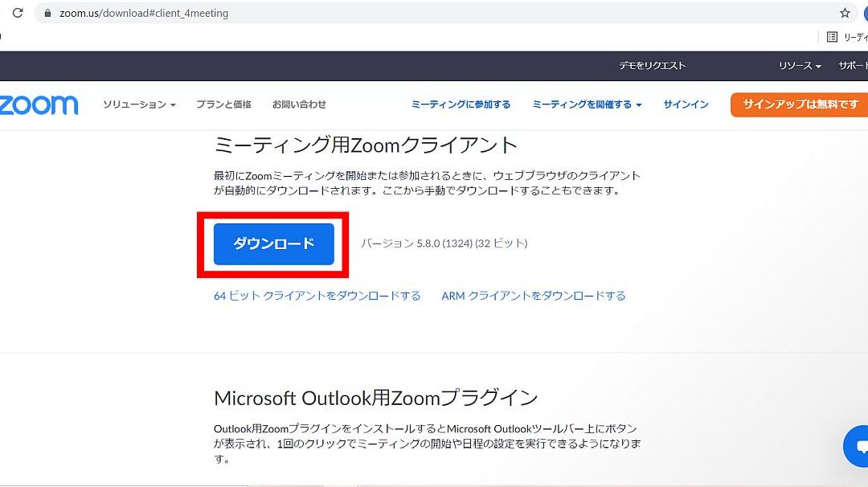Click the サインイン link
This screenshot has height=487, width=868.
686,104
